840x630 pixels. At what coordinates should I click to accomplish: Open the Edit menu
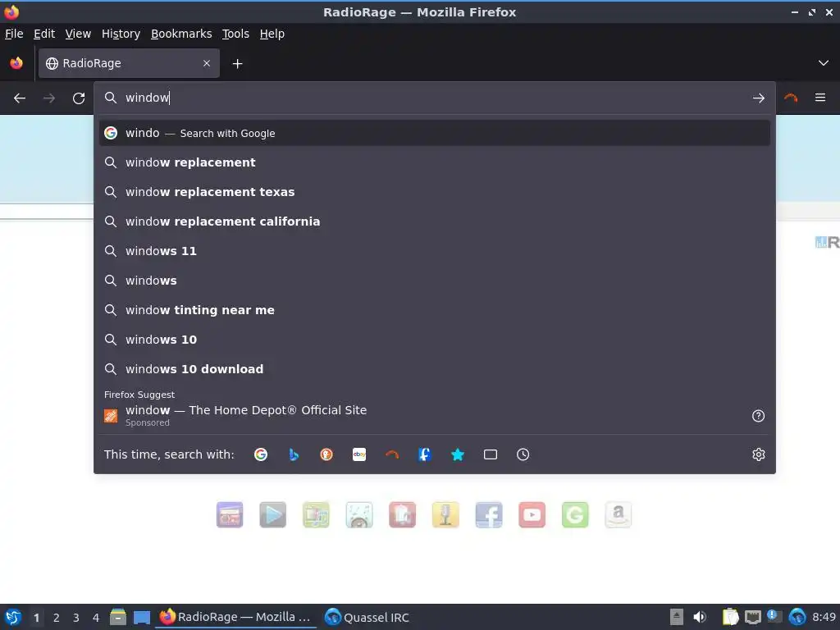(44, 34)
